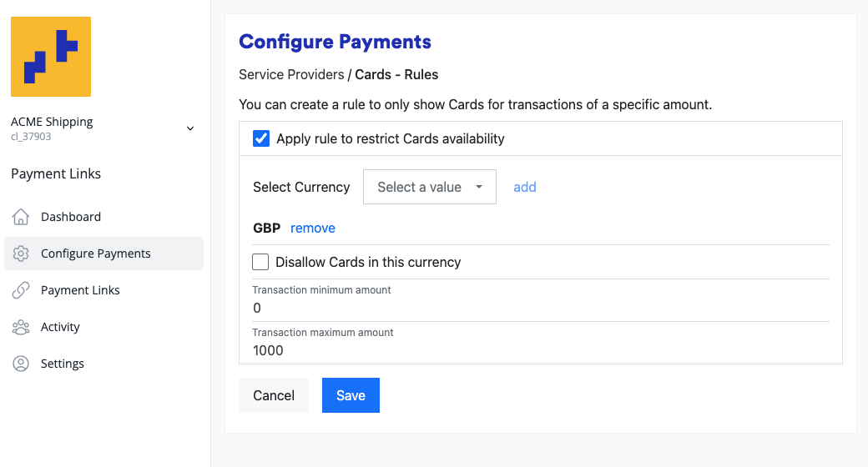The height and width of the screenshot is (467, 868).
Task: Click the Select a value dropdown arrow
Action: pyautogui.click(x=479, y=187)
